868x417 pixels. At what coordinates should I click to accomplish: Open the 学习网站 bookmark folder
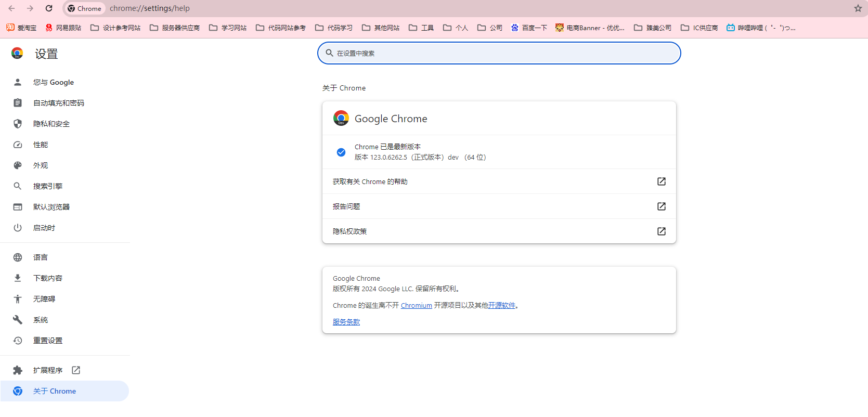click(x=228, y=28)
